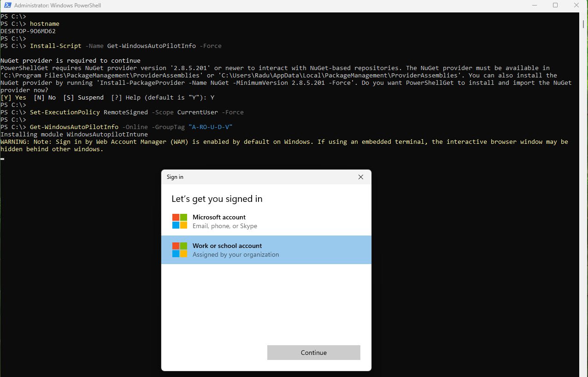Click the Get-WindowsAutoPilotInfo command text
This screenshot has height=377, width=588.
(x=74, y=127)
